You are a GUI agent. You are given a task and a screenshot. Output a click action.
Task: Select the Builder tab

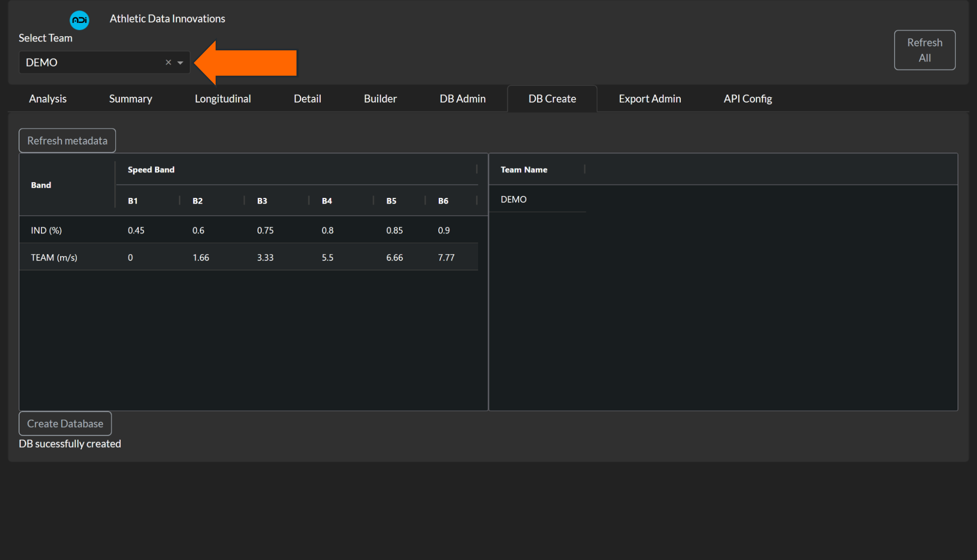click(380, 99)
